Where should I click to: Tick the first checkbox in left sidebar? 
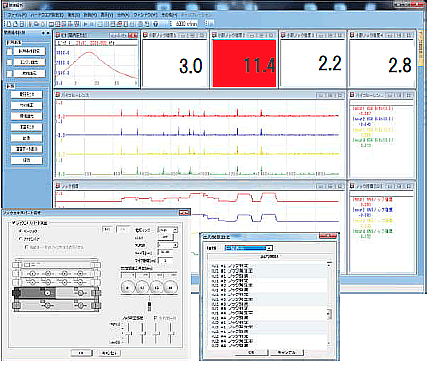(x=10, y=51)
